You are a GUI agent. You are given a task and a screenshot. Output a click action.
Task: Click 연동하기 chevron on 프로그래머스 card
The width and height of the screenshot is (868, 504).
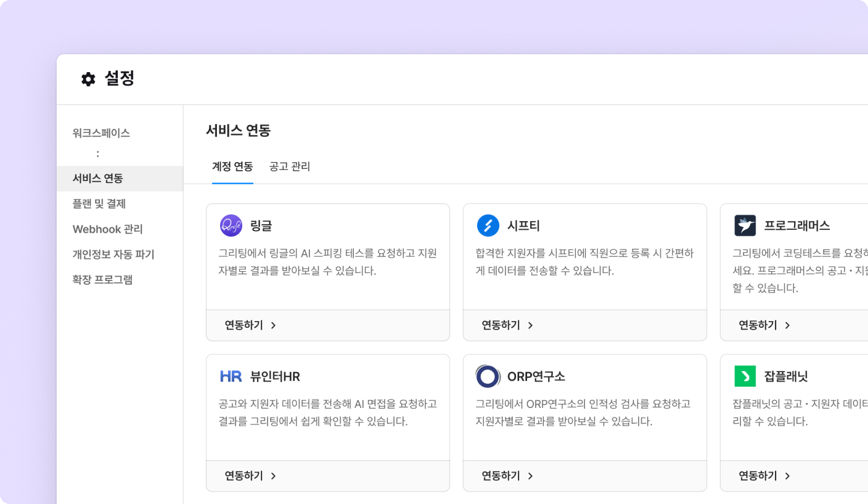point(787,325)
